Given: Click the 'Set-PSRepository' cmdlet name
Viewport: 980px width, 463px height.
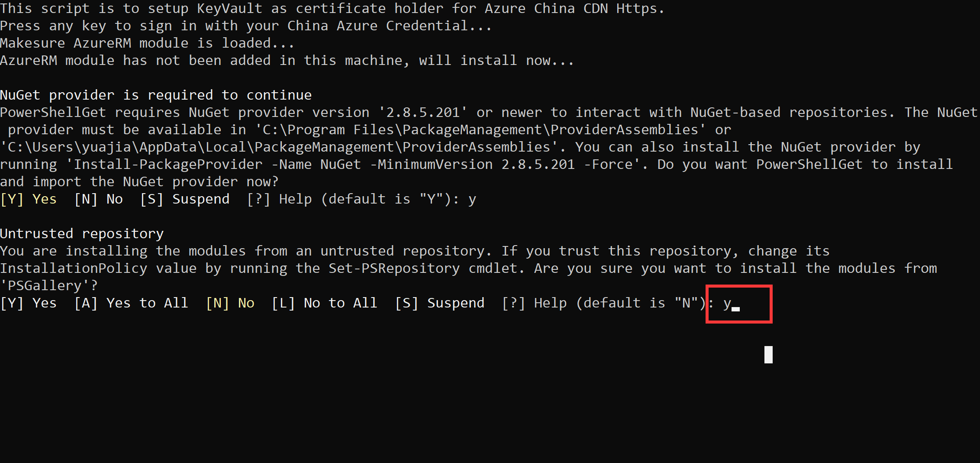Looking at the screenshot, I should click(394, 269).
